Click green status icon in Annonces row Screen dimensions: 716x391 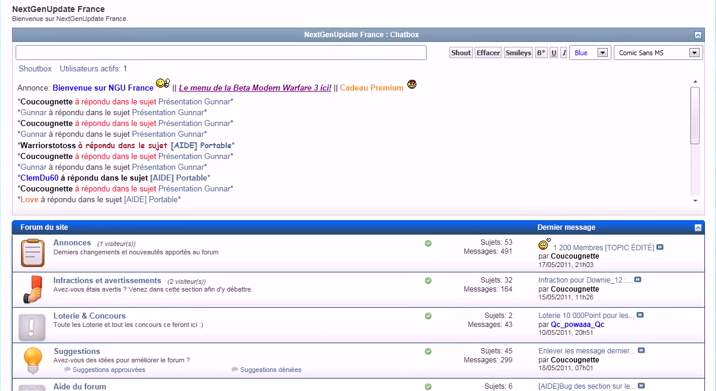coord(428,243)
